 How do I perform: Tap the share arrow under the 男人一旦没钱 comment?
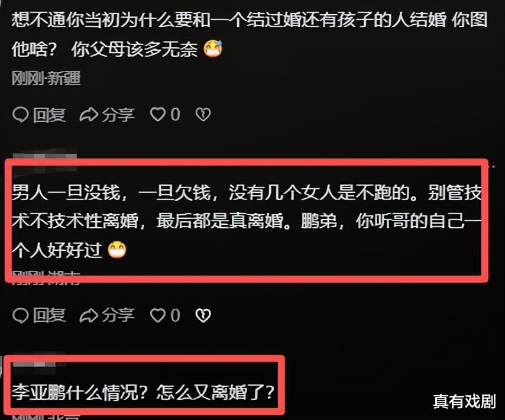tap(89, 315)
